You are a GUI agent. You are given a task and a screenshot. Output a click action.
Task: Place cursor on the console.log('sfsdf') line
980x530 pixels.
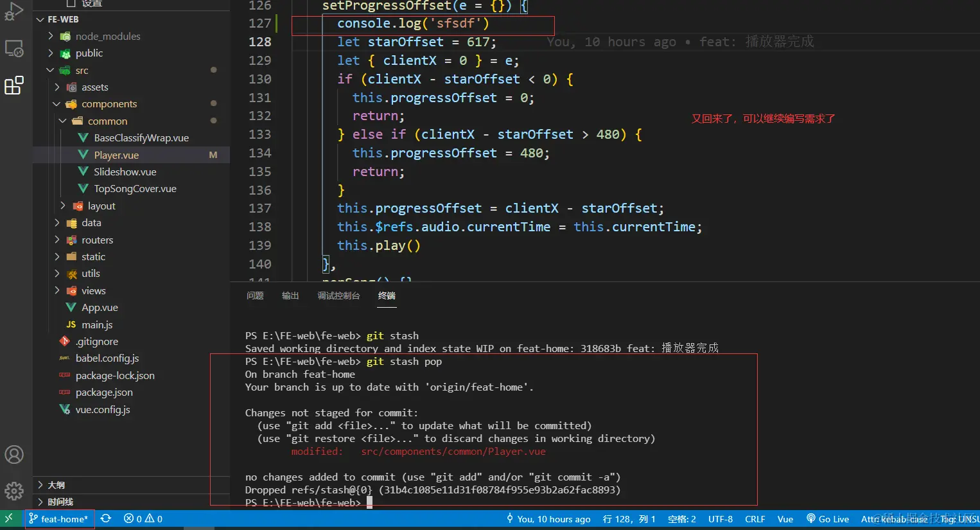pyautogui.click(x=413, y=24)
